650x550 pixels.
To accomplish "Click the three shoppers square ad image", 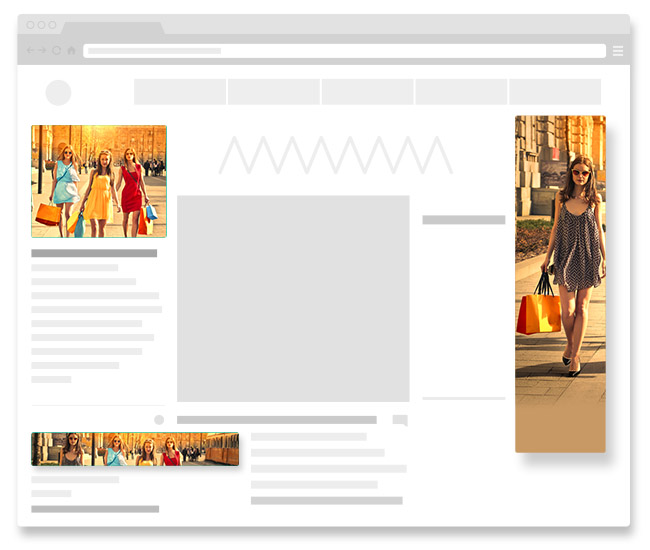I will 99,181.
